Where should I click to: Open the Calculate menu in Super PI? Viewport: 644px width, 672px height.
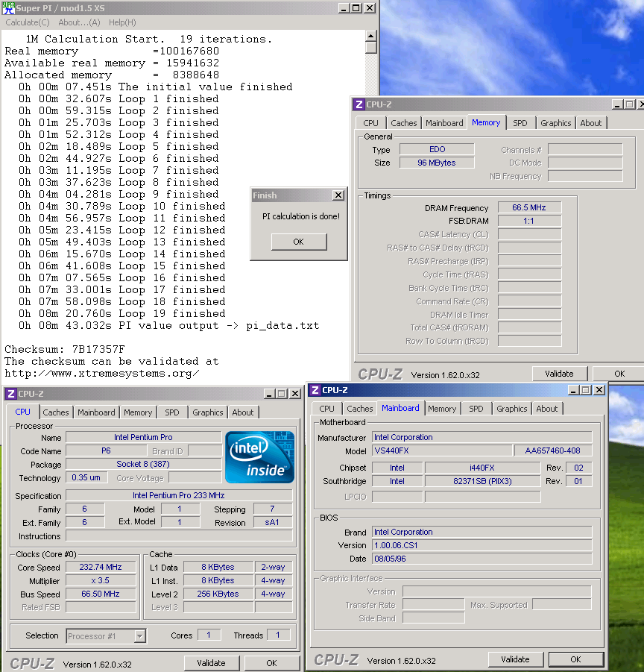[28, 22]
